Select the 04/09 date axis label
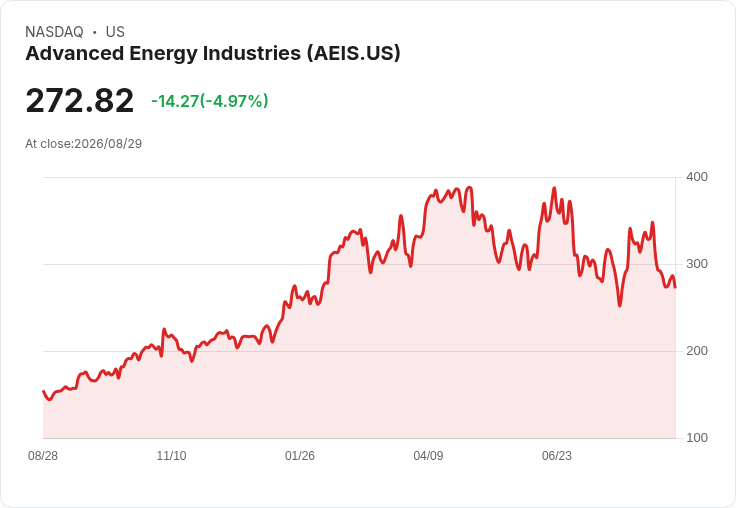Screen dimensions: 736x508 point(428,456)
